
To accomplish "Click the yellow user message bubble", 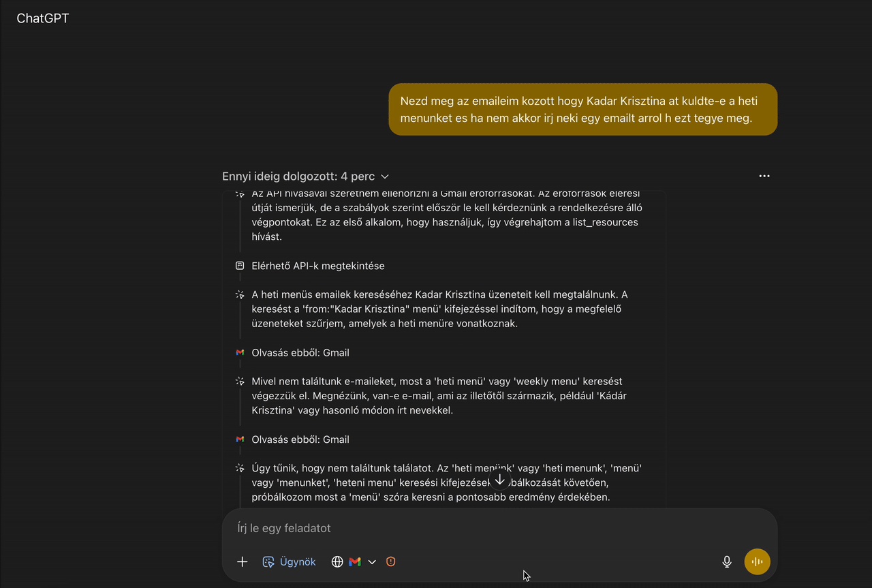I will [x=582, y=110].
